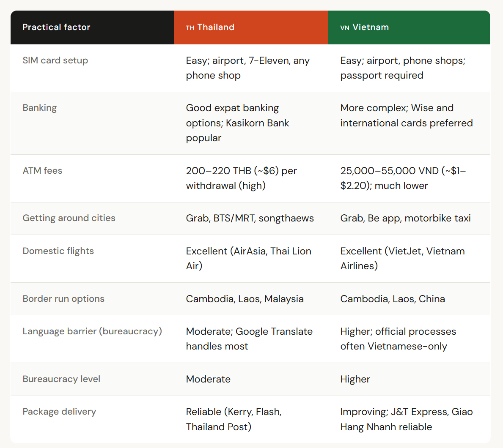Screen dimensions: 503x448
Task: Click Thailand's Kasikorn Bank banking cell
Action: click(237, 123)
